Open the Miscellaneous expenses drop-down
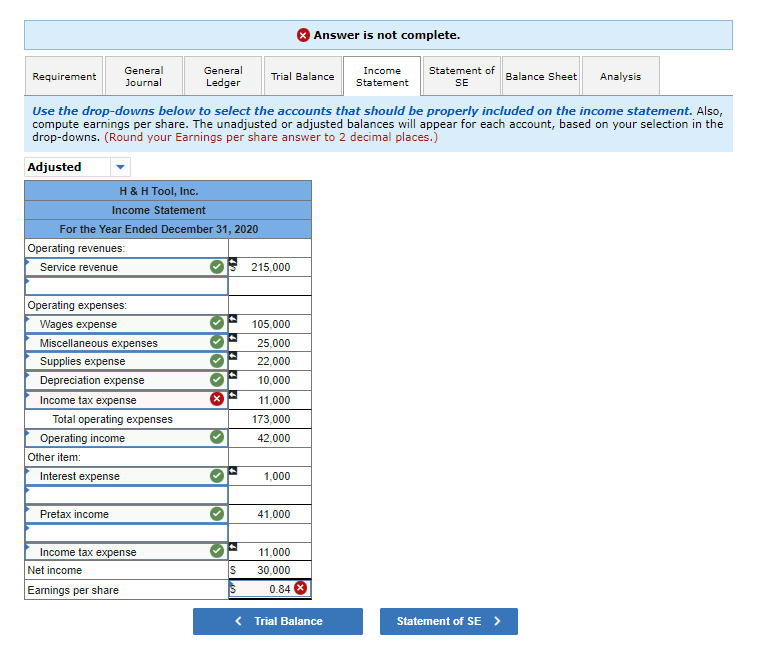The image size is (778, 657). [x=127, y=343]
